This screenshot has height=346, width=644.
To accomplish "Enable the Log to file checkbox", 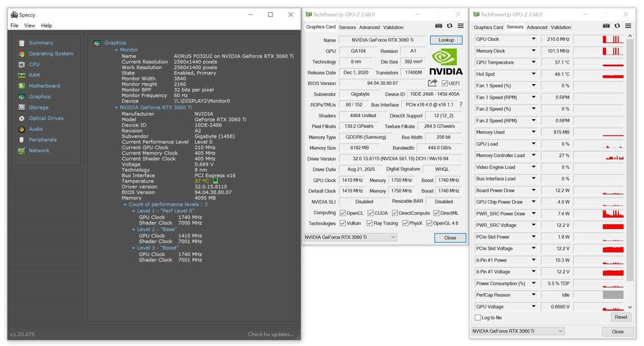I will (x=477, y=318).
